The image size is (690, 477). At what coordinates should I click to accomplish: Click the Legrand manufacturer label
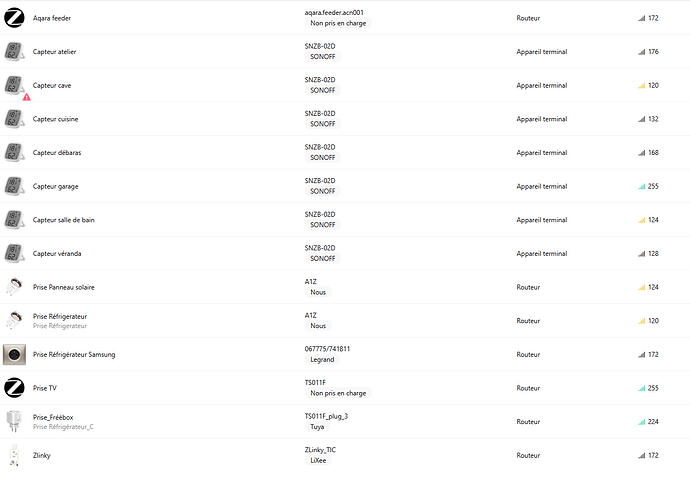click(323, 359)
